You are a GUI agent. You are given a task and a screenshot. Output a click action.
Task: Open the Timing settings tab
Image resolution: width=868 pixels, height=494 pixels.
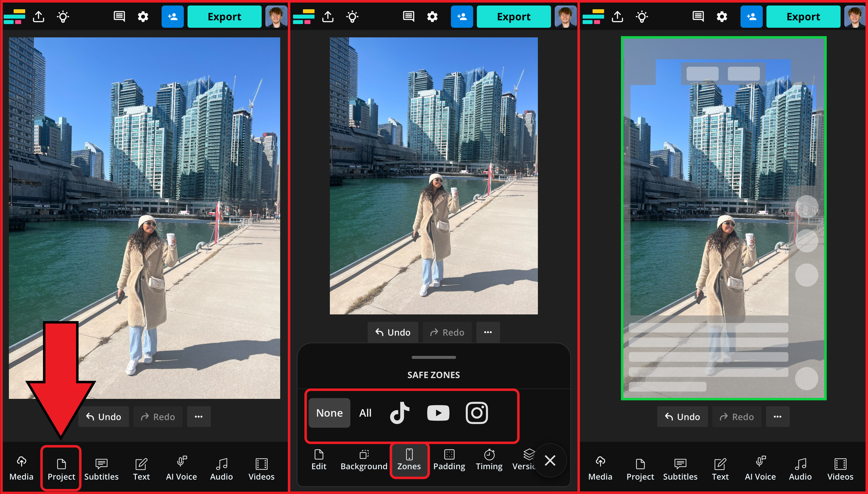pyautogui.click(x=489, y=460)
